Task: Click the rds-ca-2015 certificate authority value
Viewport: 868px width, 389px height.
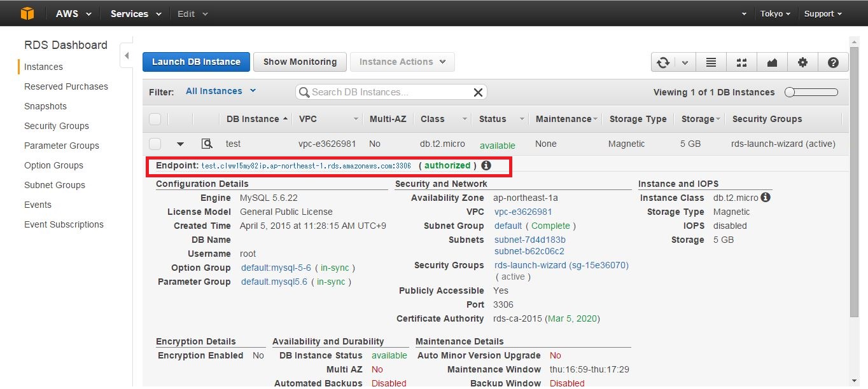Action: point(517,318)
